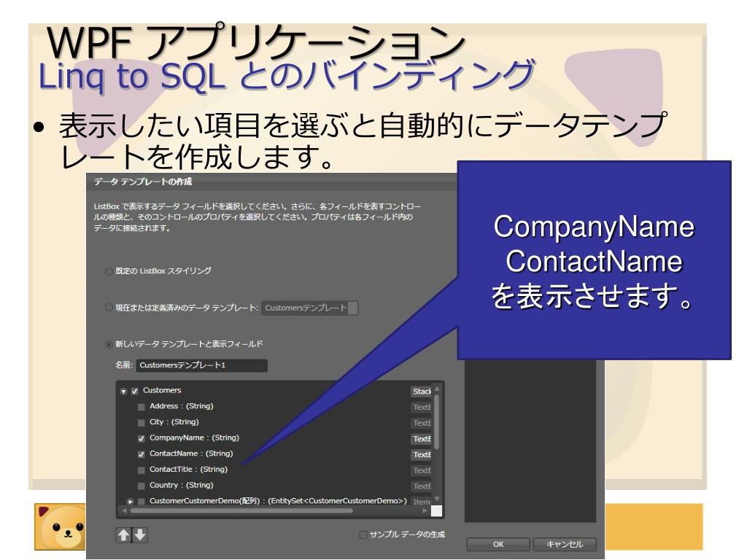Click scroll up arrow in field list
747x560 pixels.
click(x=437, y=389)
